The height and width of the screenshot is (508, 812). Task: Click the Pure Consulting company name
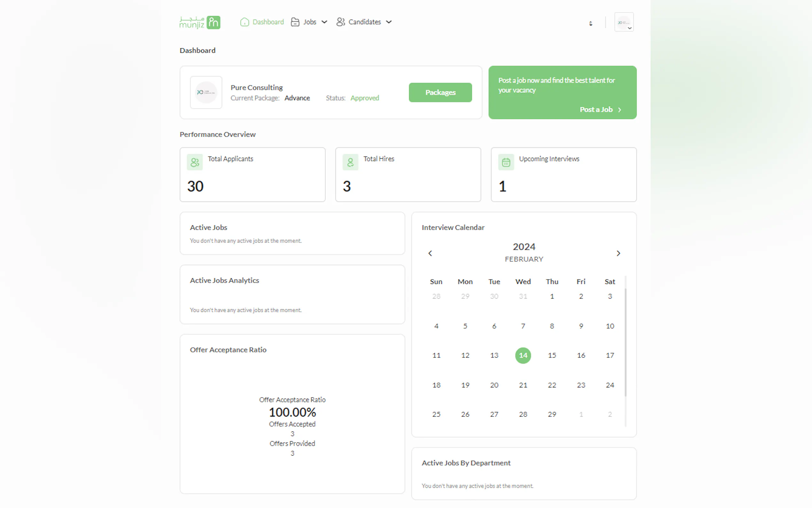tap(256, 88)
